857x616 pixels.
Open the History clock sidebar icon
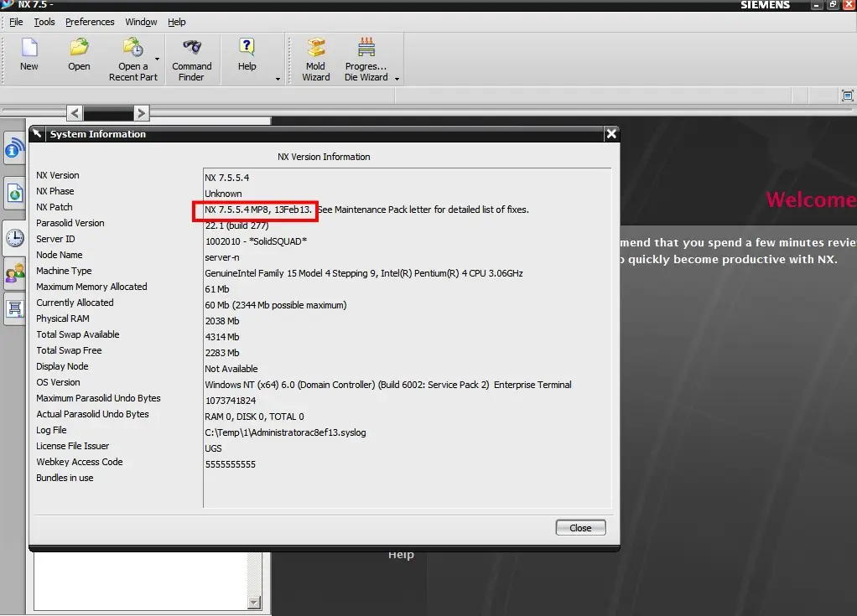point(15,237)
